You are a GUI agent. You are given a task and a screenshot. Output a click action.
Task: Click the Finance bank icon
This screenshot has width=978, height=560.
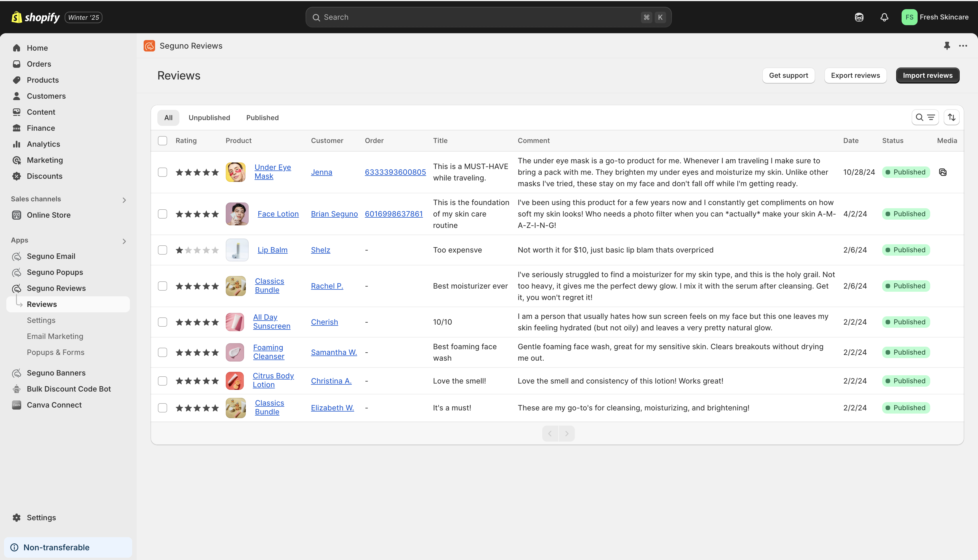[x=17, y=128]
